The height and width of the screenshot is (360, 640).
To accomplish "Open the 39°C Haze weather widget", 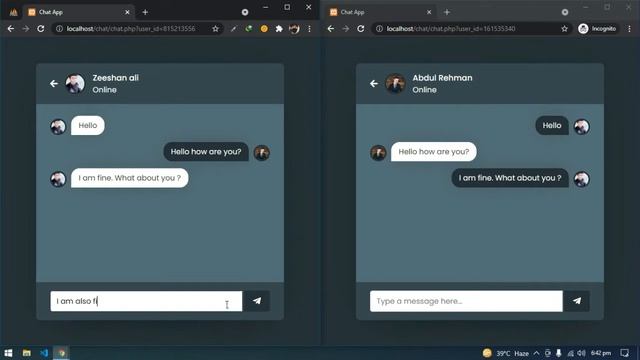I will (x=506, y=353).
